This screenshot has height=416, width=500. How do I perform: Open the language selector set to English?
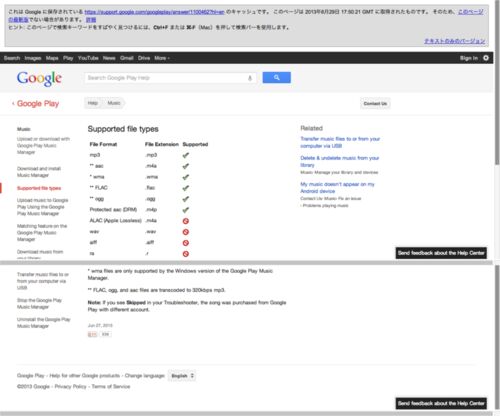coord(182,376)
